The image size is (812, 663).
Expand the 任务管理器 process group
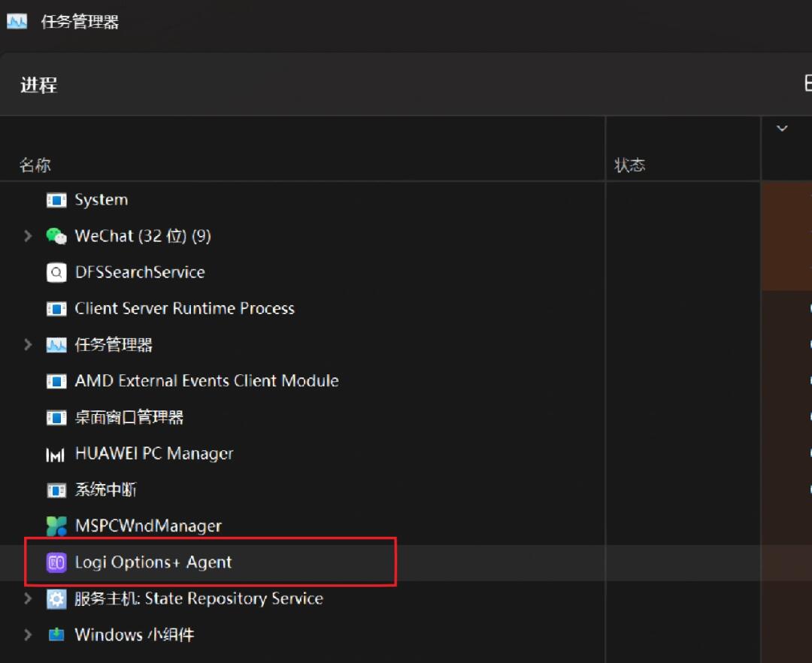pyautogui.click(x=28, y=345)
